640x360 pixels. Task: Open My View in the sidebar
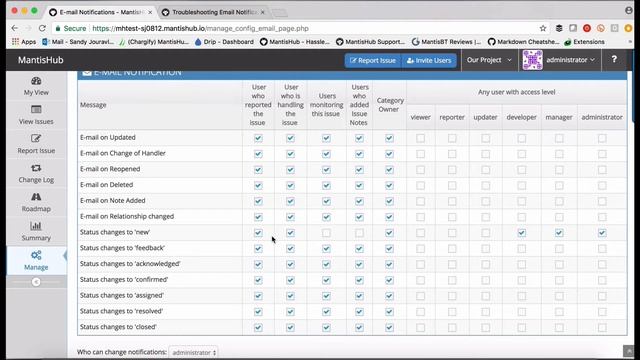coord(36,86)
